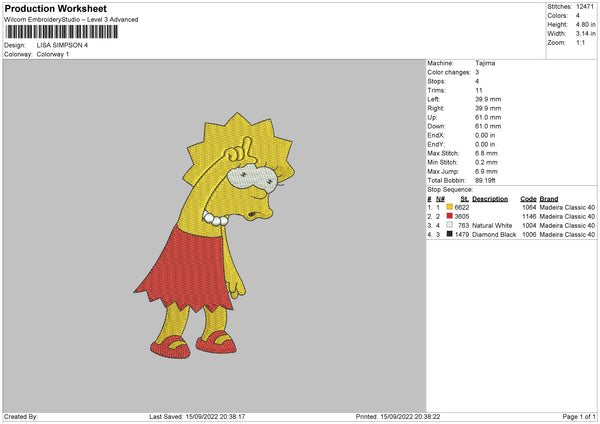This screenshot has width=600, height=424.
Task: Click the 'Code' column header
Action: (528, 199)
